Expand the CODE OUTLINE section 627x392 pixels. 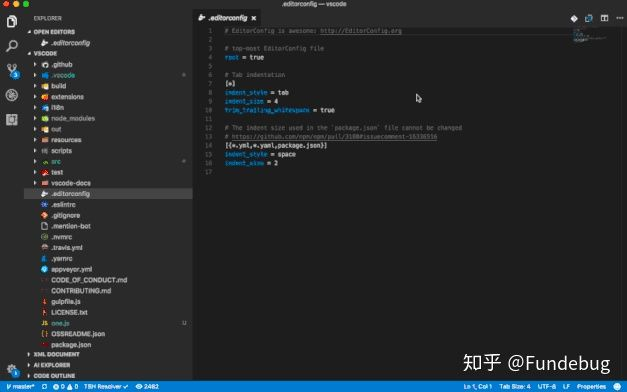[54, 376]
